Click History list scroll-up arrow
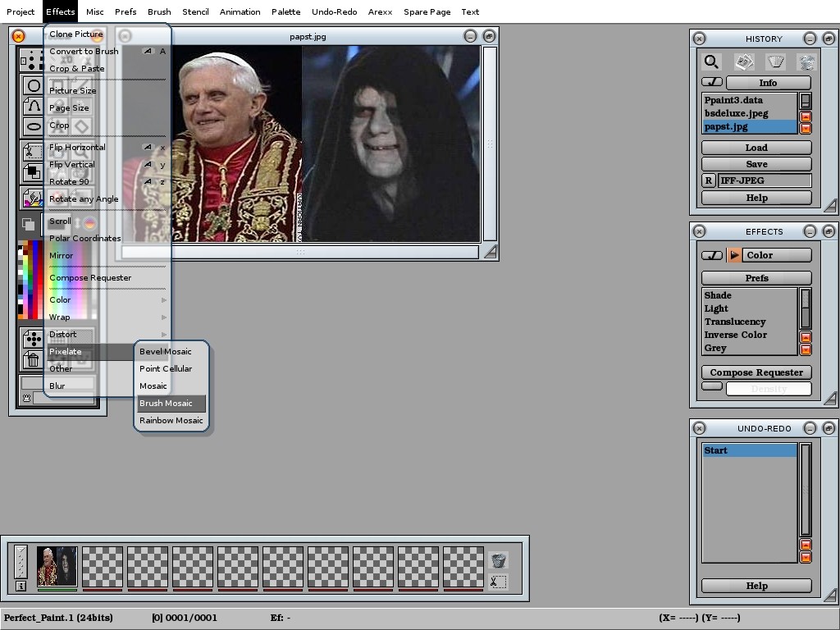The image size is (840, 630). (806, 116)
